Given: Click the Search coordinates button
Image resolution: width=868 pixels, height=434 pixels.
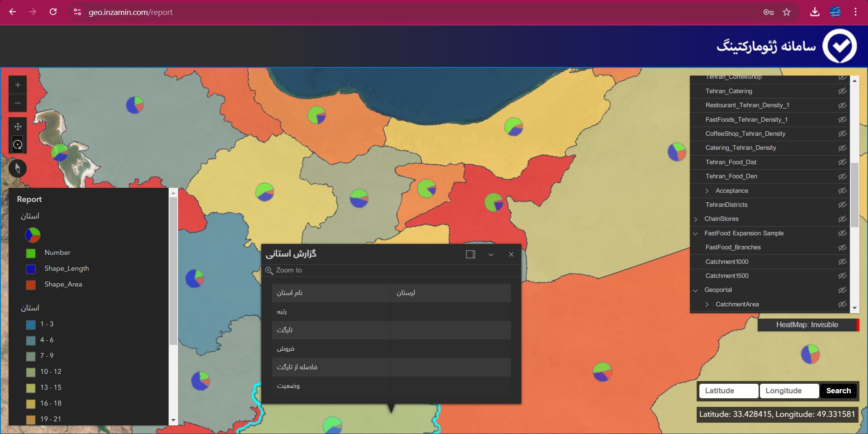Looking at the screenshot, I should (838, 391).
